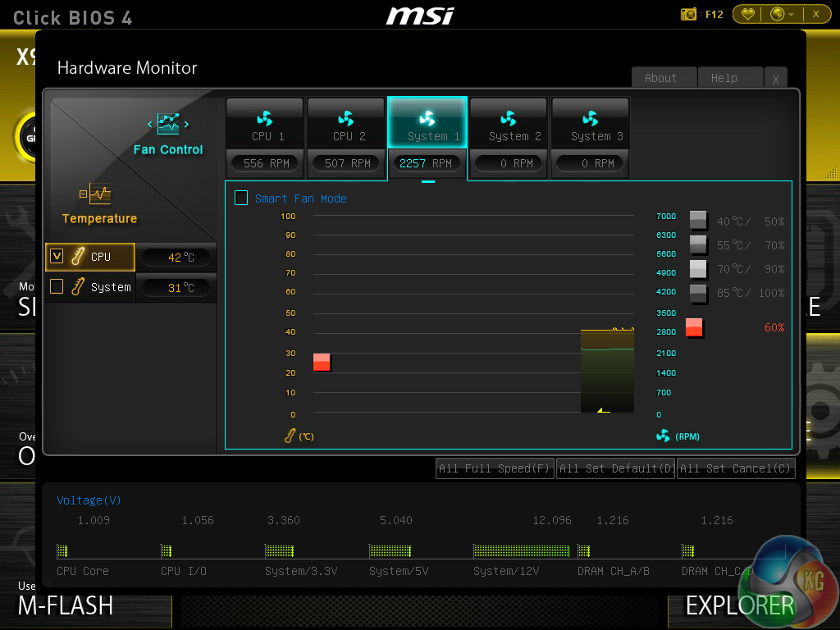The height and width of the screenshot is (630, 840).
Task: Click the fan icon on System 2 tab
Action: [508, 118]
